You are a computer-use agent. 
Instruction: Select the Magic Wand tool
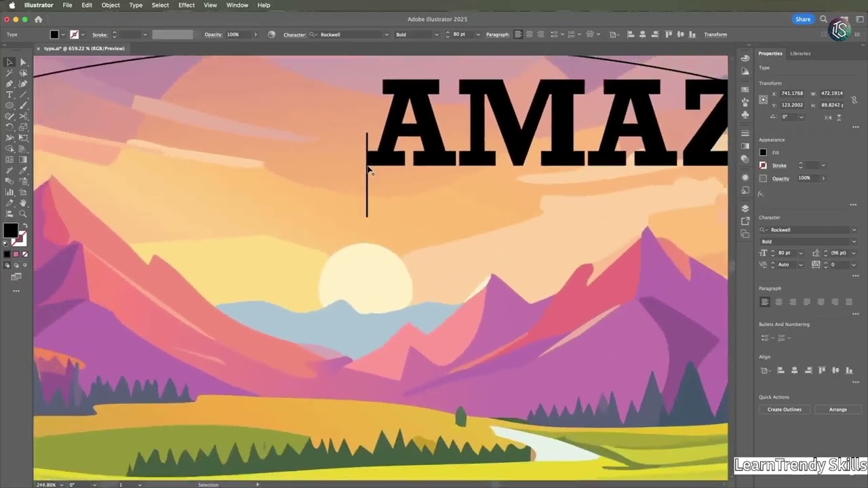(9, 73)
